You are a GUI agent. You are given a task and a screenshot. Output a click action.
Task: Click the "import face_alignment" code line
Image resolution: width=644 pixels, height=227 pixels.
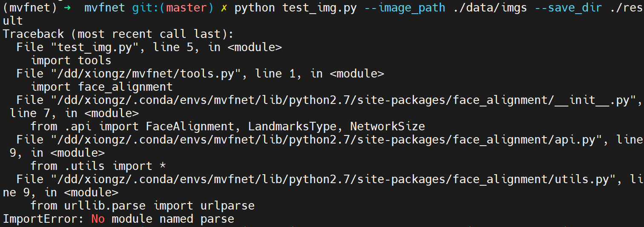click(x=102, y=87)
